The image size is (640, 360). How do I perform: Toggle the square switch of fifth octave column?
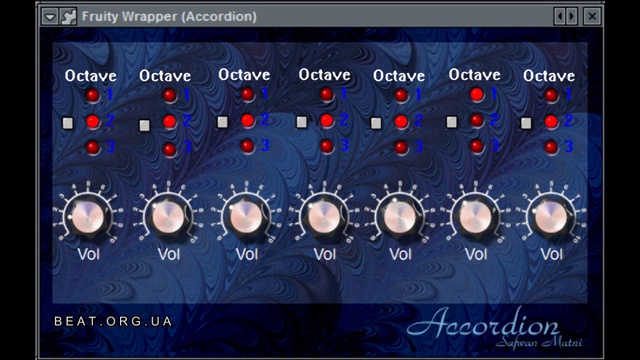pyautogui.click(x=376, y=123)
